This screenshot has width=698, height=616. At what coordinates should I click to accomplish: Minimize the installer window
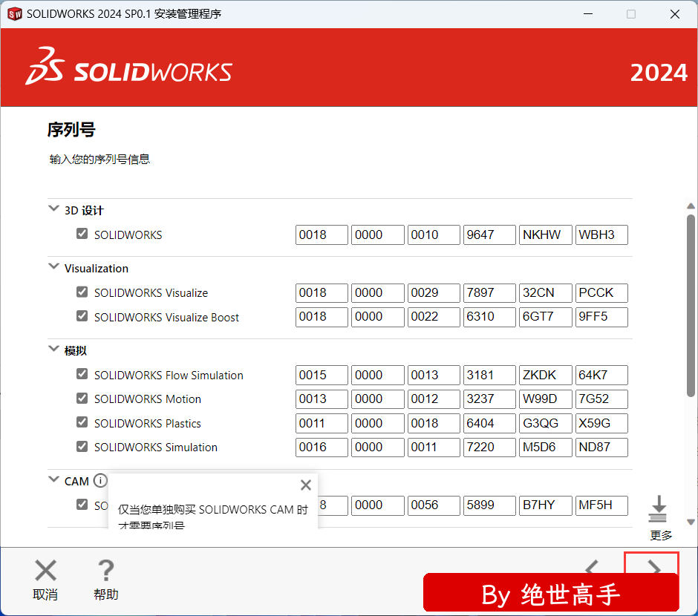(x=588, y=14)
